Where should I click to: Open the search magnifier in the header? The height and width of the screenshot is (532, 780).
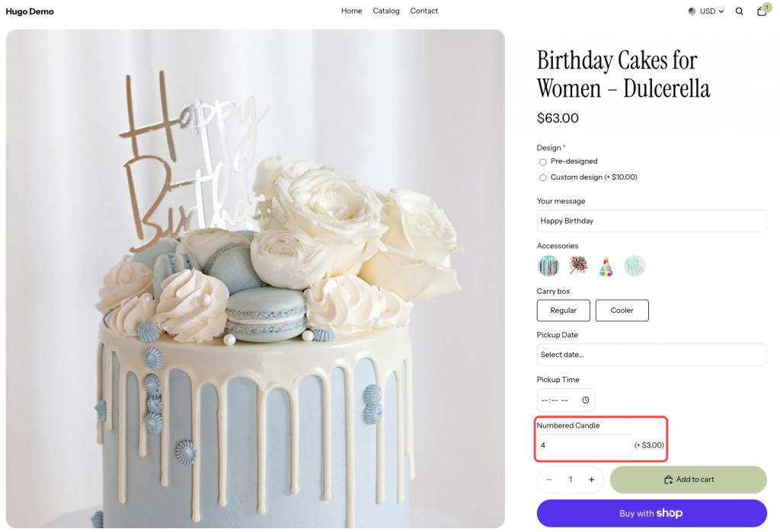click(x=739, y=11)
